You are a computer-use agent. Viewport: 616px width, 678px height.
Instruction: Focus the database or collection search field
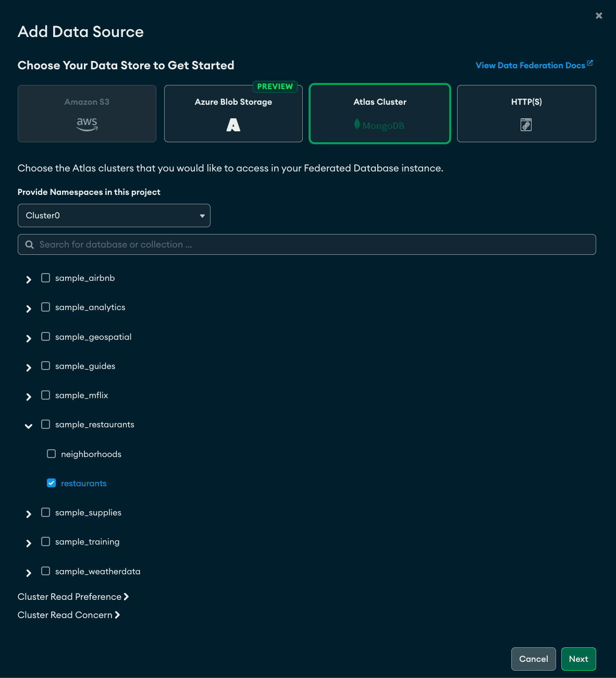[313, 244]
